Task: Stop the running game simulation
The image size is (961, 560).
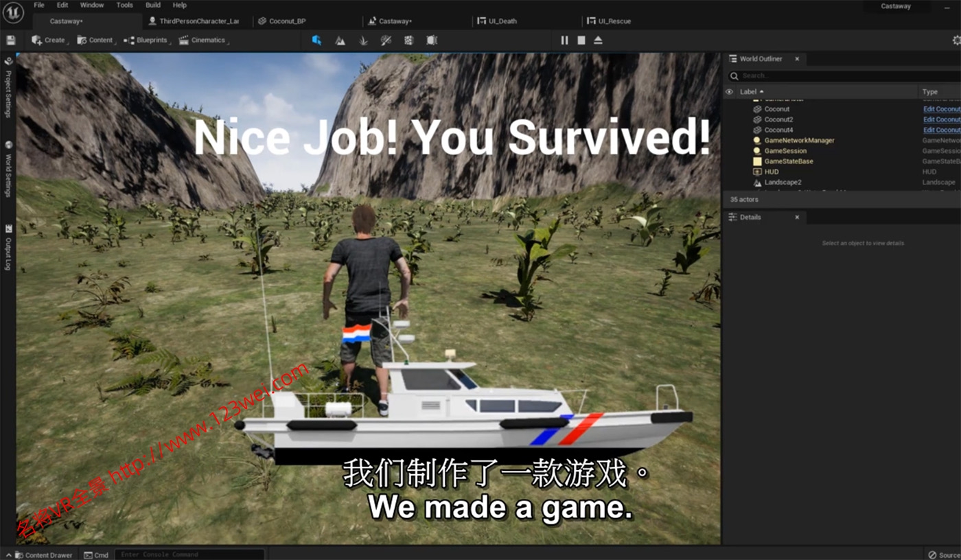Action: (581, 40)
